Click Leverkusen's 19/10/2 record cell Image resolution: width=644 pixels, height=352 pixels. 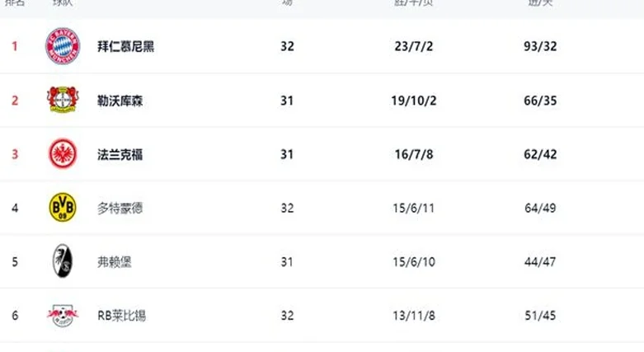click(x=414, y=101)
